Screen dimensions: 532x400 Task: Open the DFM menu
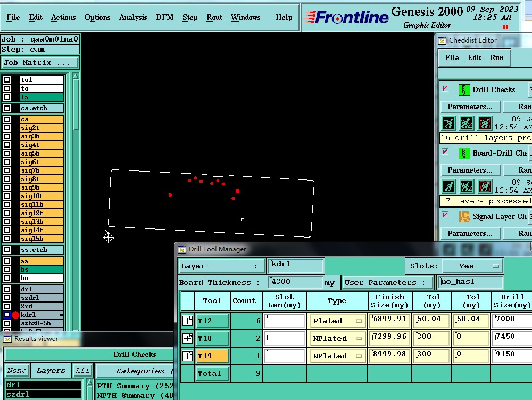coord(164,17)
